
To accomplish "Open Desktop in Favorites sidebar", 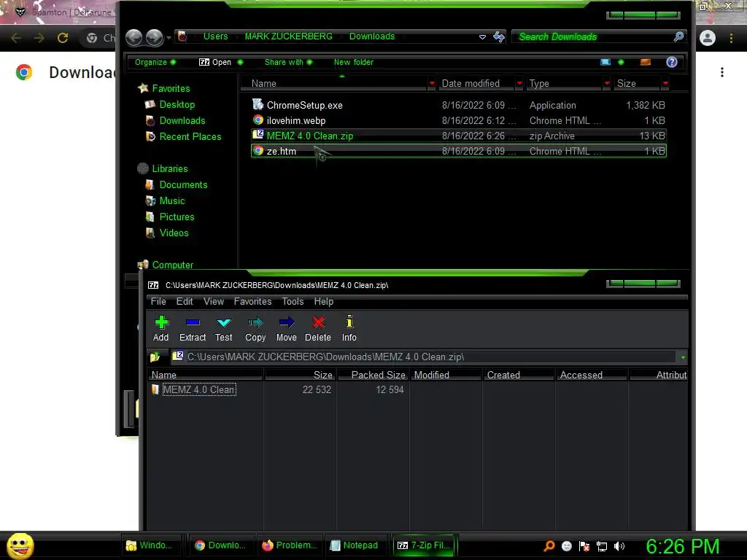I will (x=177, y=104).
